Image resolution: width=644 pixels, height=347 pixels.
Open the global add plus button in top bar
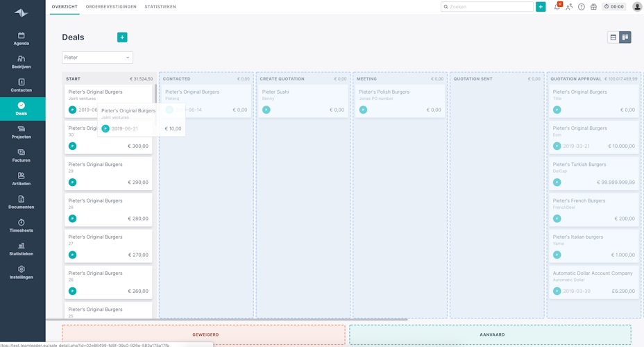(541, 7)
